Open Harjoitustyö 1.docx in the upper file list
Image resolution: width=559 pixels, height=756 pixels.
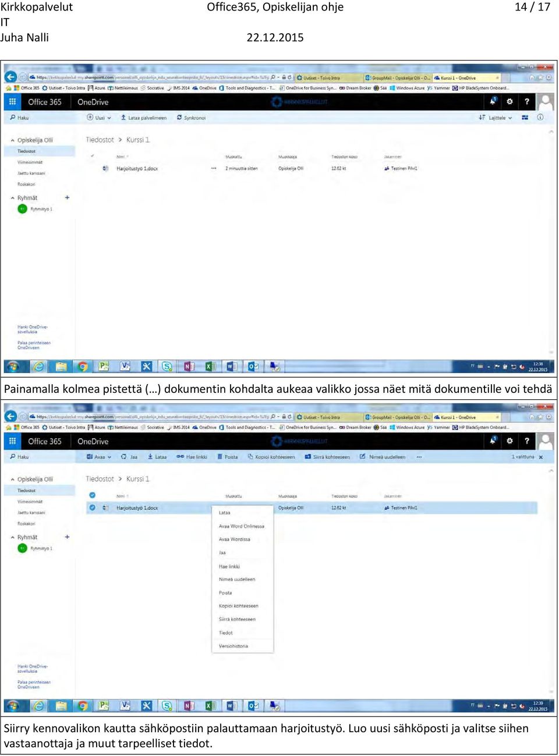click(137, 169)
